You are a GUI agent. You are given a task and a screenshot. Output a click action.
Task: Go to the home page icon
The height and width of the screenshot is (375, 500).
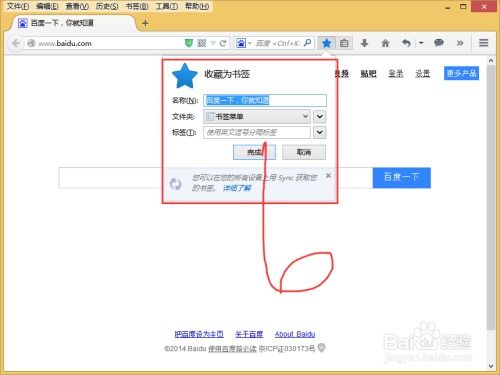tap(385, 43)
